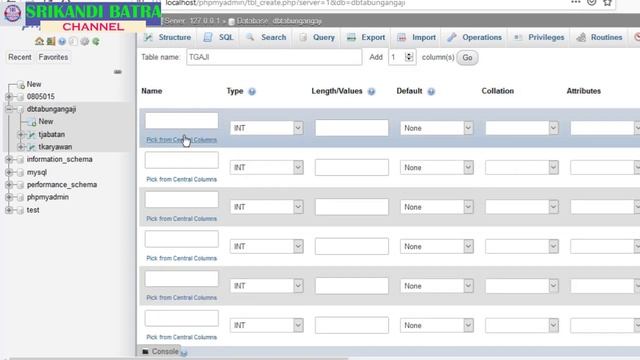This screenshot has height=360, width=640.
Task: Open first row Default dropdown
Action: tap(437, 128)
